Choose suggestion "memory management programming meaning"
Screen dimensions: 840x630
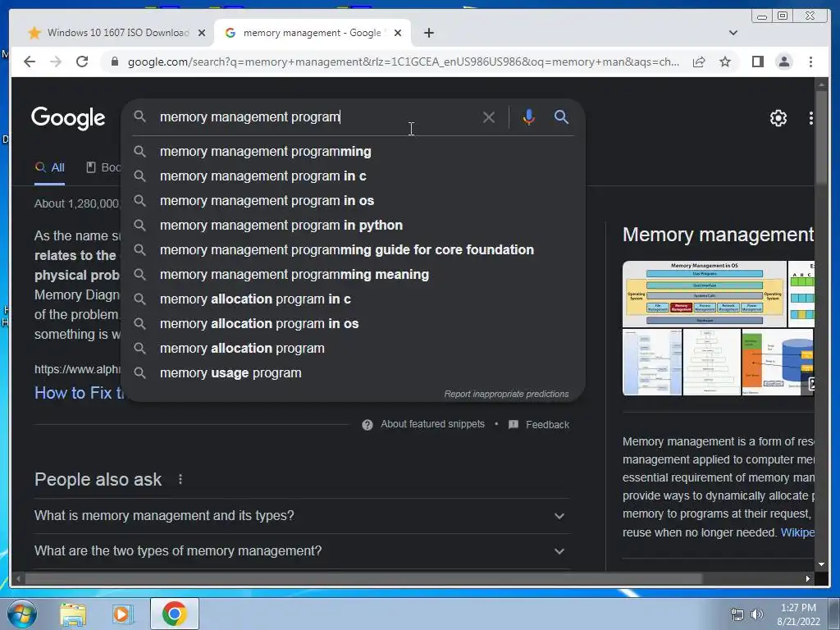353,275
